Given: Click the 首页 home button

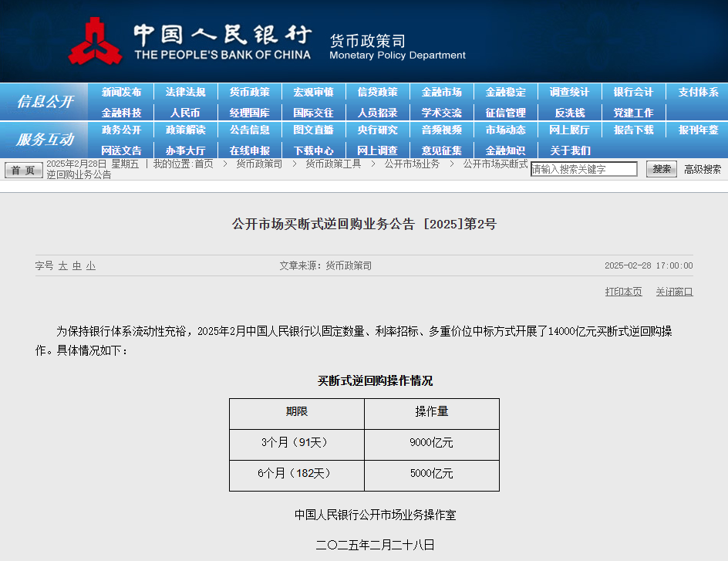Looking at the screenshot, I should (x=24, y=170).
